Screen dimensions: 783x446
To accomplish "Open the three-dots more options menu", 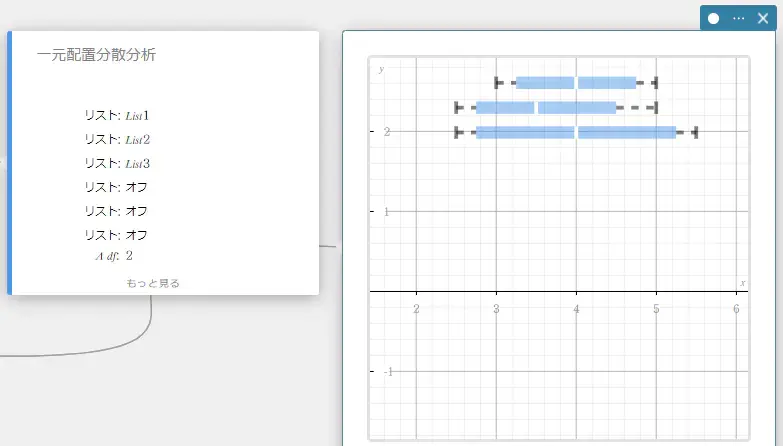I will [x=739, y=18].
